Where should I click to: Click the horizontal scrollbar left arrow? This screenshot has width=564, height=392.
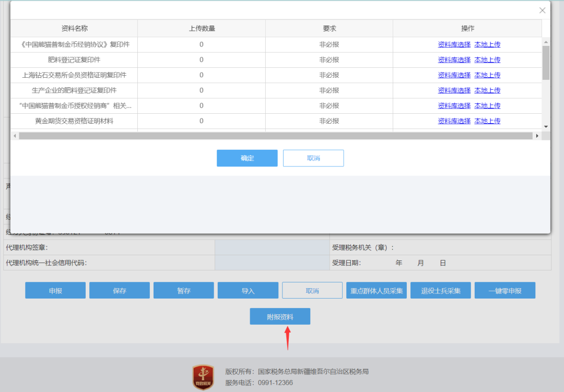[x=15, y=136]
